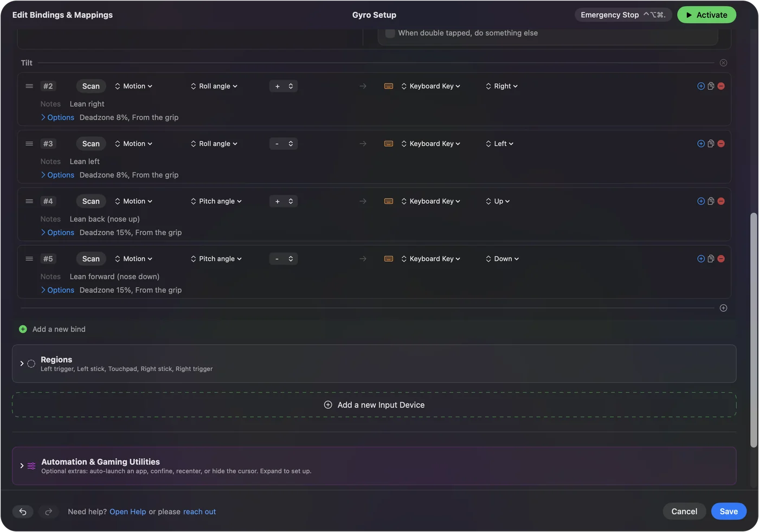759x532 pixels.
Task: Click the blue add icon on bind #2
Action: point(701,86)
